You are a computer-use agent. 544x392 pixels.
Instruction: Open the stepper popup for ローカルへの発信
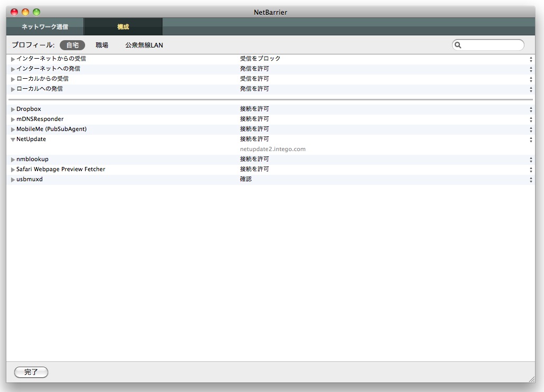tap(531, 89)
